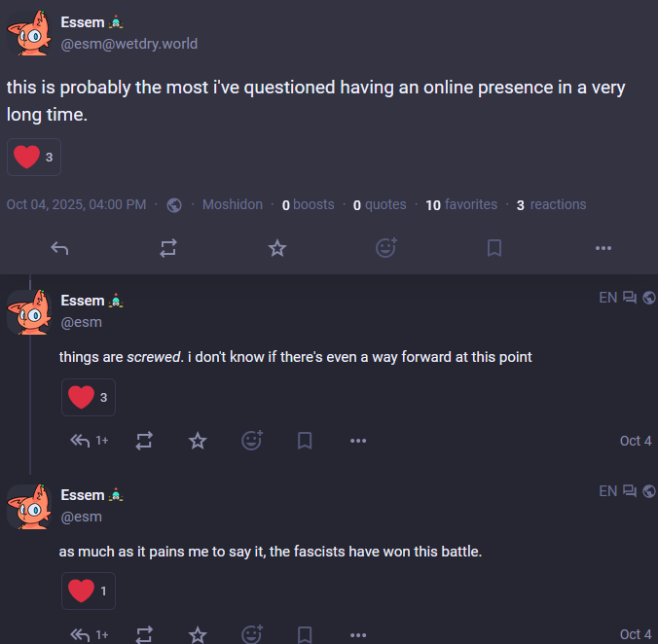Open replies on 'things are screwed' post
Image resolution: width=658 pixels, height=644 pixels.
(89, 441)
